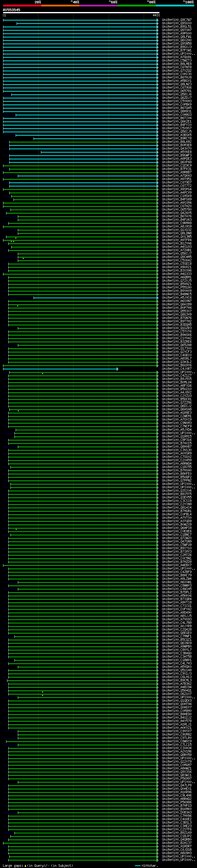Click the UniRef100_A7QKH3 entry
The height and width of the screenshot is (868, 197).
(177, 176)
